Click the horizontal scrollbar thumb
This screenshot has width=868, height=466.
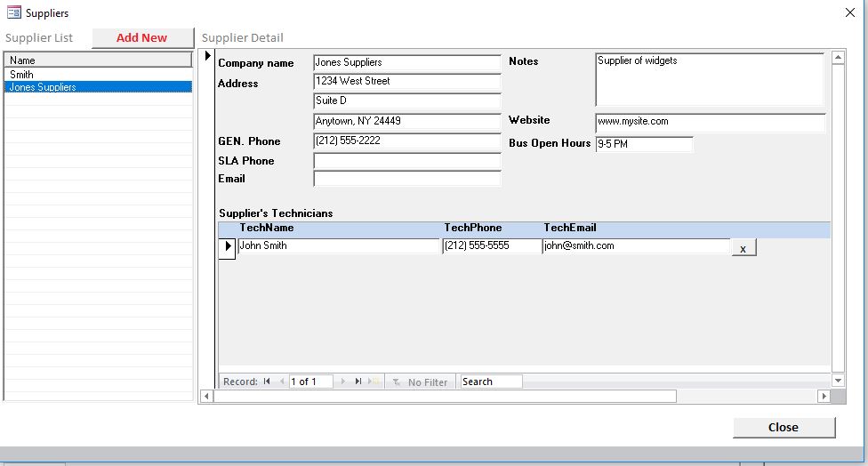point(445,396)
